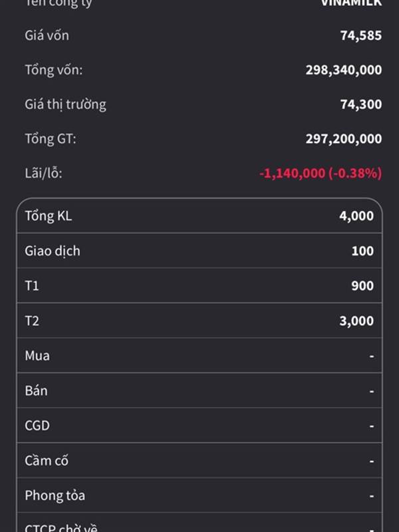Tap the Giá thị trường label
This screenshot has height=532, width=399.
pos(65,104)
